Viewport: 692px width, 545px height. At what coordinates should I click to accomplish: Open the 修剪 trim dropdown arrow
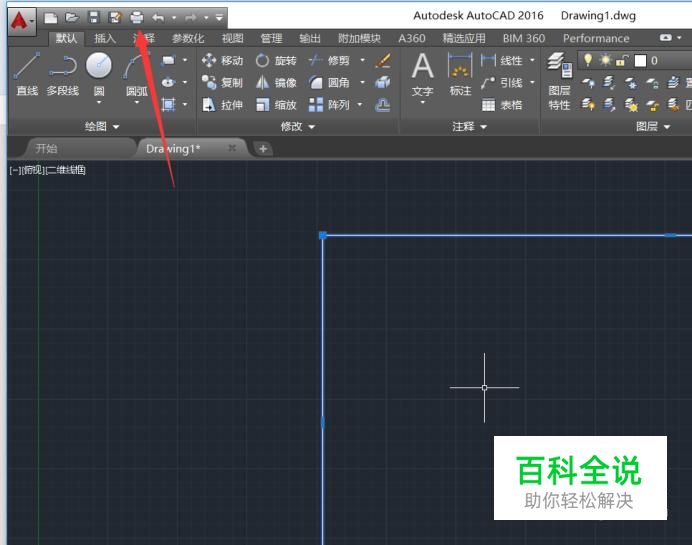[x=362, y=60]
